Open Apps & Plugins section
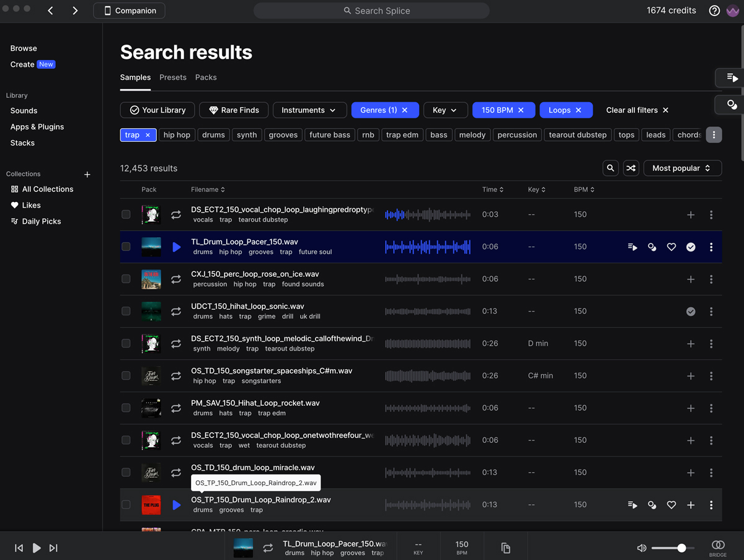Image resolution: width=744 pixels, height=560 pixels. 37,126
